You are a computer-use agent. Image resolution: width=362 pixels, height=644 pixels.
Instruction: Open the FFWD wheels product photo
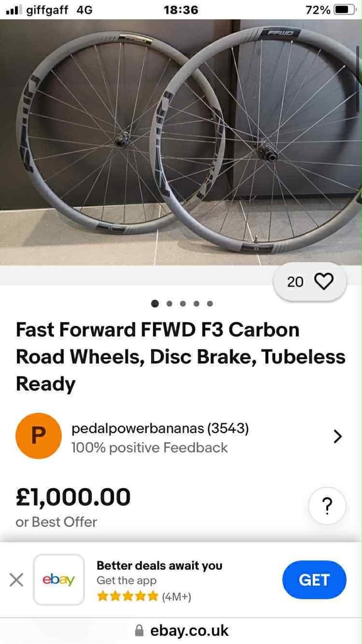181,142
